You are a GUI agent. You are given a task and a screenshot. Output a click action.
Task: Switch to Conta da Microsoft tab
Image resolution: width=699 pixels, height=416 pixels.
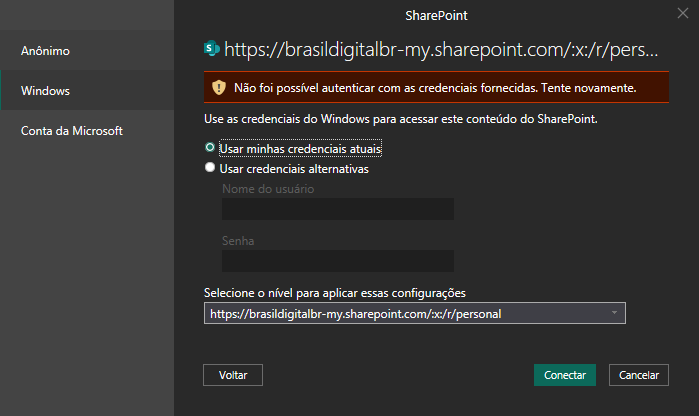click(x=87, y=130)
